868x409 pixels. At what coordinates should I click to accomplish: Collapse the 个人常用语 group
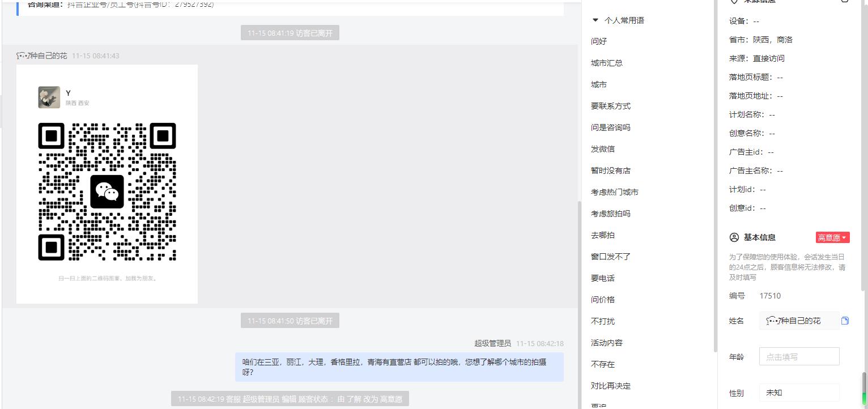click(595, 20)
